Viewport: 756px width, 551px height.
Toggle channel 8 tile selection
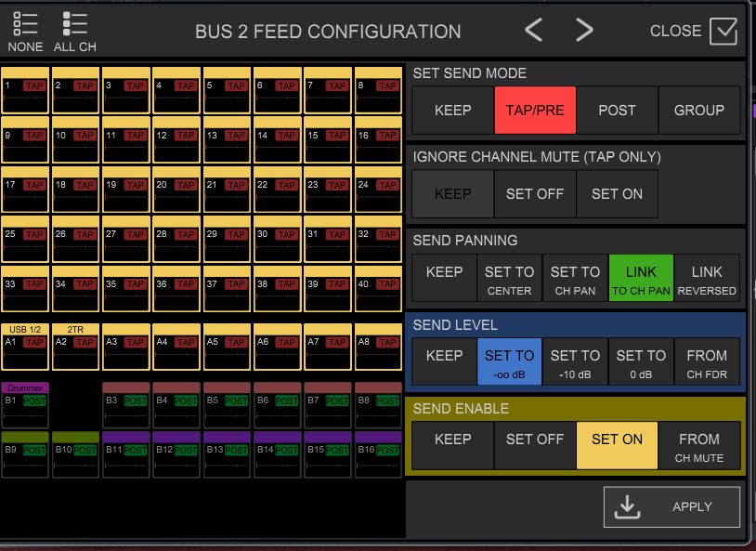tap(379, 90)
